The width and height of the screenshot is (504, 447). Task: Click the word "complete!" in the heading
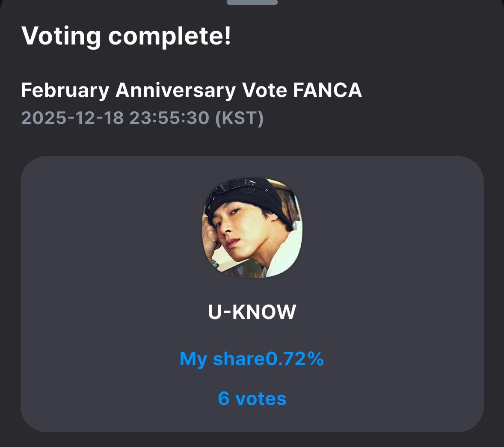pyautogui.click(x=170, y=36)
